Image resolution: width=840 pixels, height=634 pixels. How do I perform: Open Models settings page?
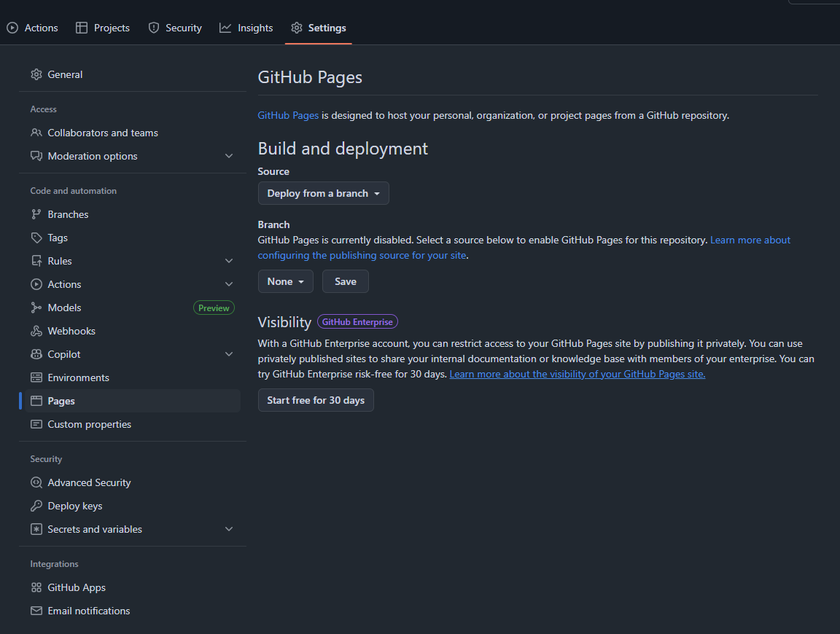tap(132, 308)
